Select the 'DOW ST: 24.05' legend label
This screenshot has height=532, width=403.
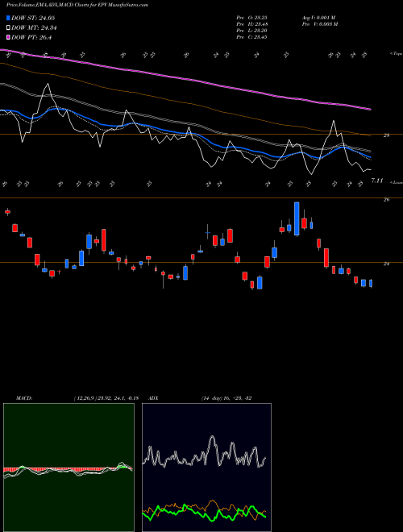tap(33, 18)
